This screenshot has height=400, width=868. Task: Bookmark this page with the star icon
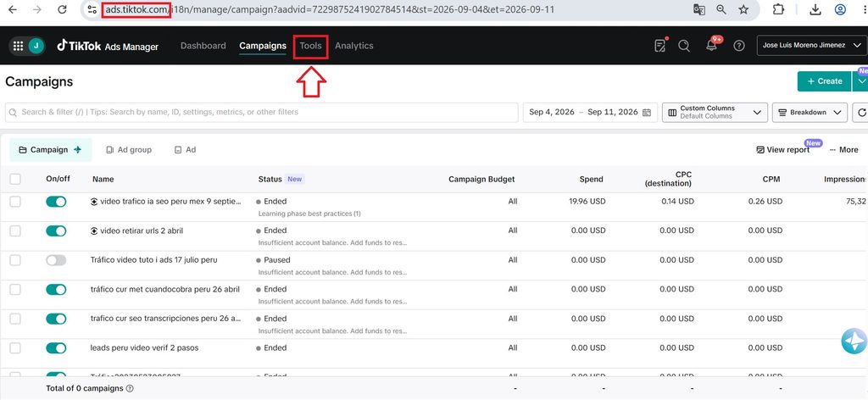click(x=743, y=9)
